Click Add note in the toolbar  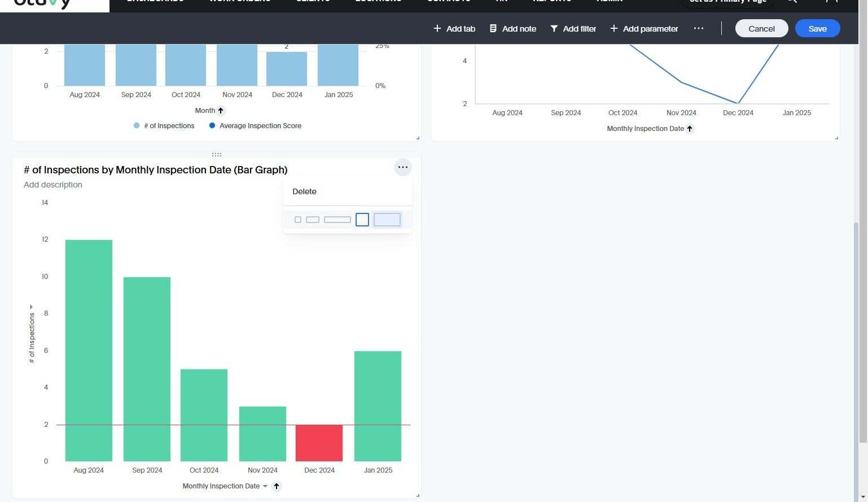point(512,28)
